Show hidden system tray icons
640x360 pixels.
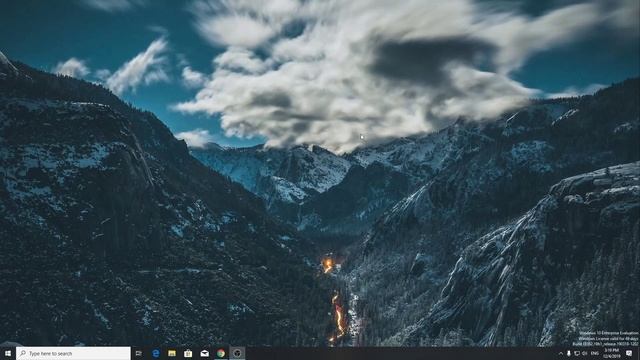[x=560, y=353]
